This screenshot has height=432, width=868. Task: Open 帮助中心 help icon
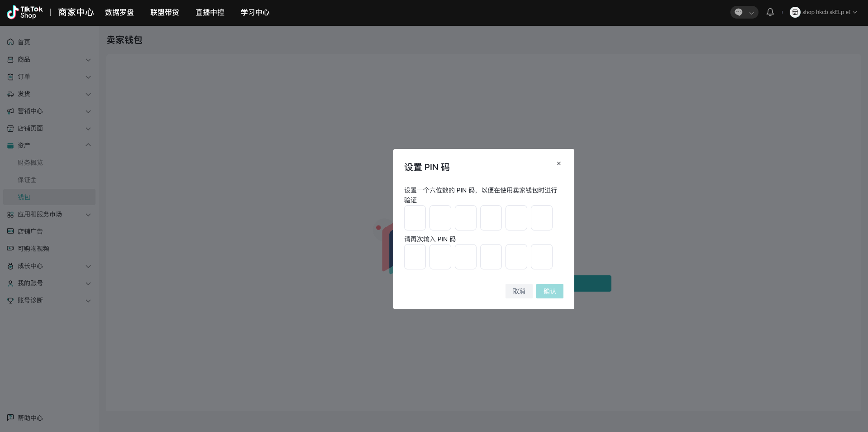click(x=10, y=418)
